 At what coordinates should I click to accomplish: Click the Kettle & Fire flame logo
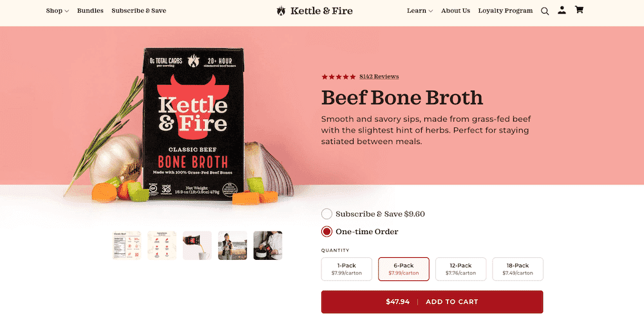[x=281, y=11]
